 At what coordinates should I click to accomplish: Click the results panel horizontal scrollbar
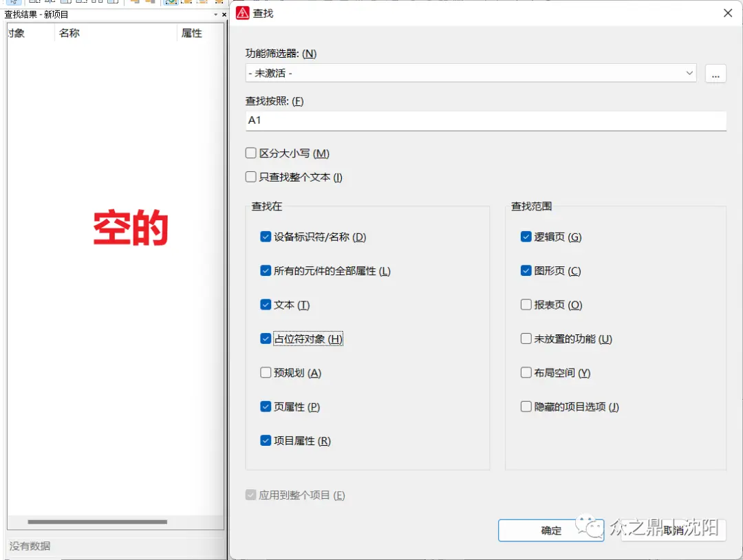point(97,522)
